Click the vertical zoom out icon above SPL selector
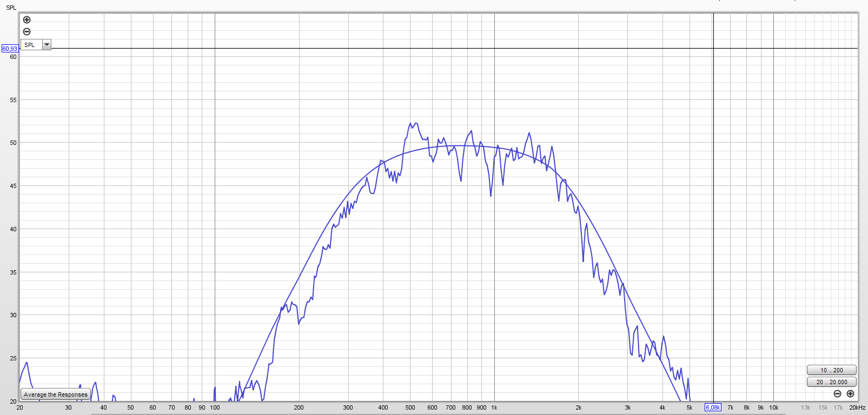The height and width of the screenshot is (415, 868). (x=27, y=31)
